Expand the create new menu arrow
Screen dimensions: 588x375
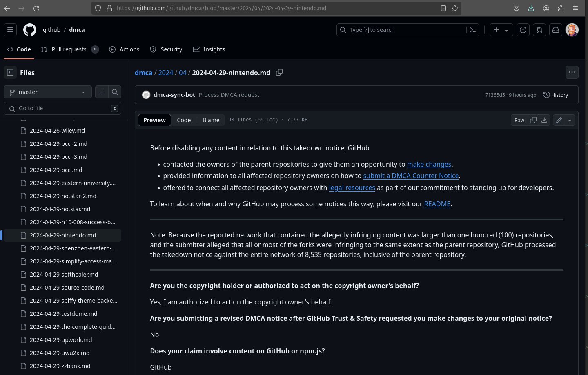pyautogui.click(x=506, y=30)
